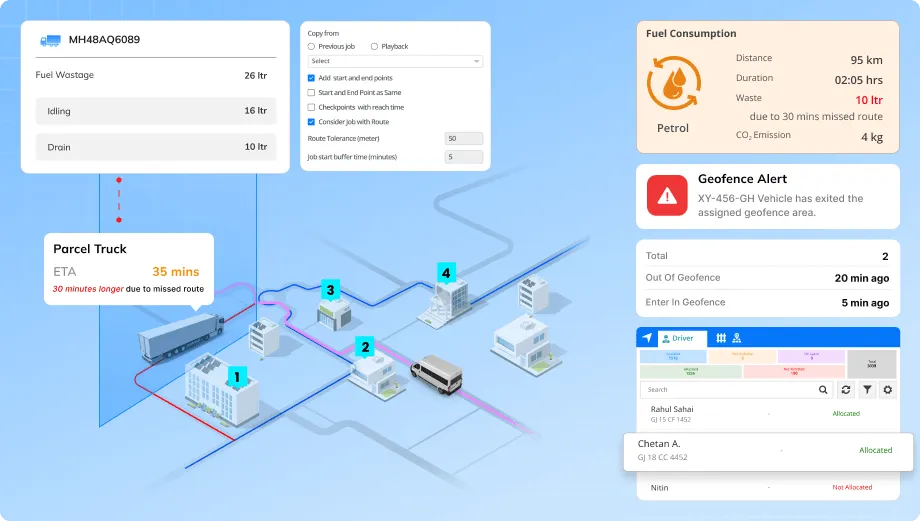Refresh the driver list
Screen dimensions: 920x521
846,390
